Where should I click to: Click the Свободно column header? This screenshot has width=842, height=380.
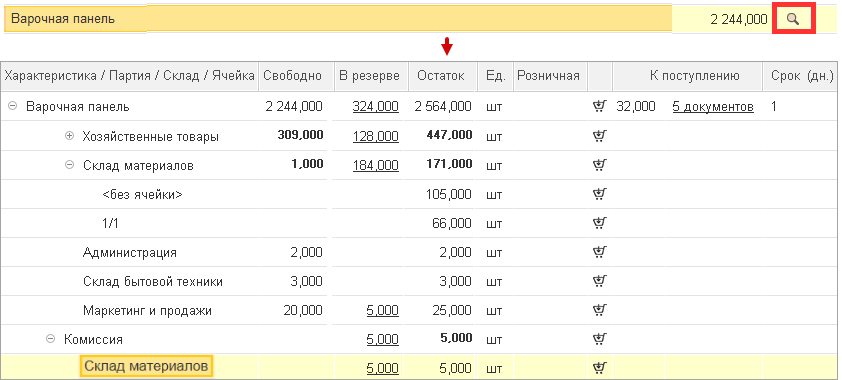(x=292, y=76)
